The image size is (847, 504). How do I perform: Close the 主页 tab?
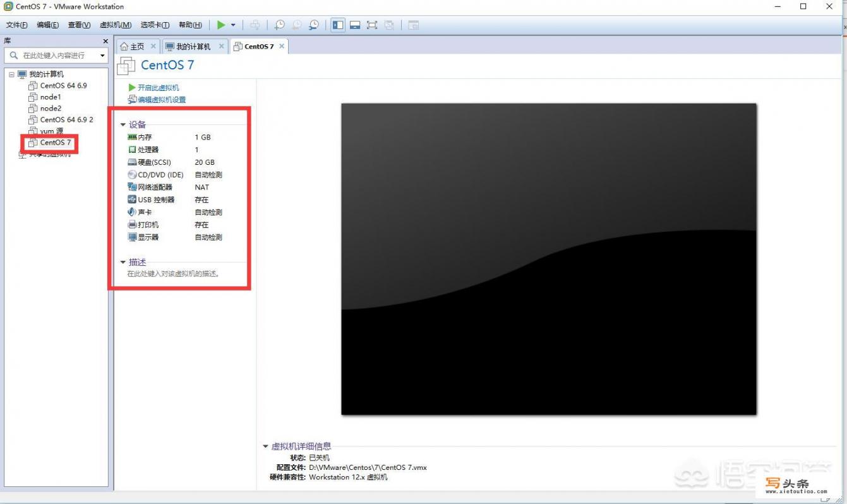pos(153,46)
